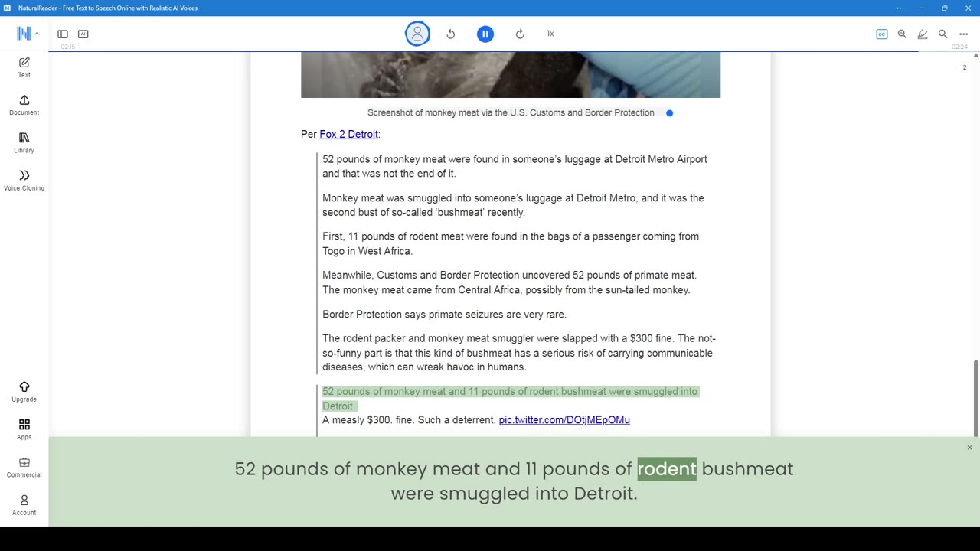This screenshot has width=980, height=551.
Task: Click highlighted word "rodent" in caption bar
Action: 667,468
